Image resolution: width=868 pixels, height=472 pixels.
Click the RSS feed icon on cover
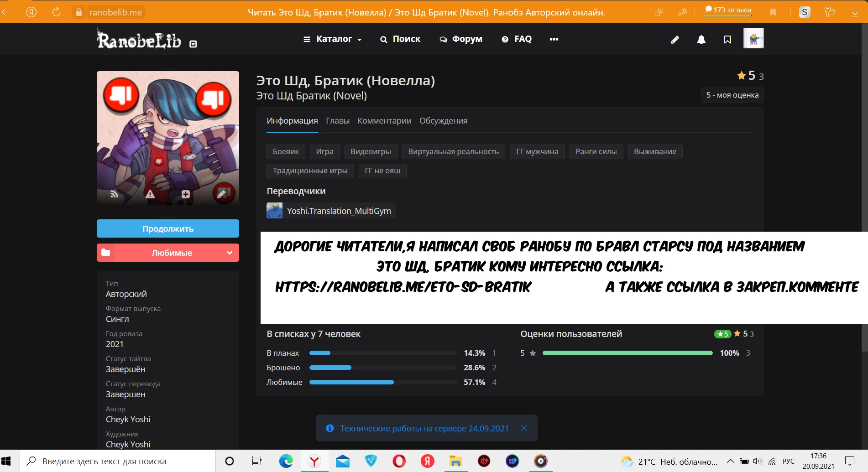click(x=115, y=194)
